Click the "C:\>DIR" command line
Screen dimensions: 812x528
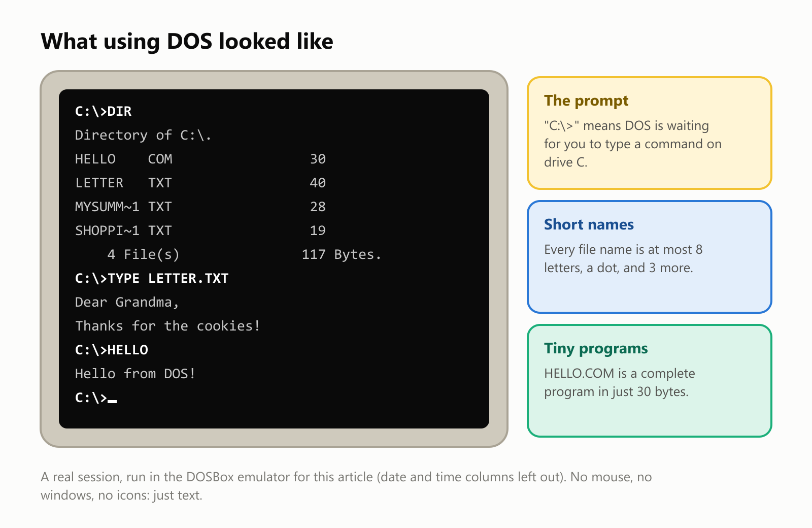tap(104, 111)
